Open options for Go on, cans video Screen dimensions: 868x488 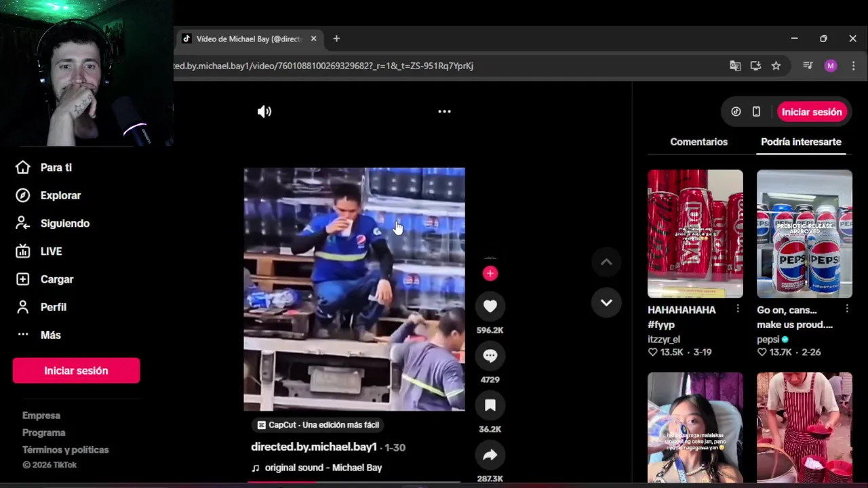[x=847, y=308]
